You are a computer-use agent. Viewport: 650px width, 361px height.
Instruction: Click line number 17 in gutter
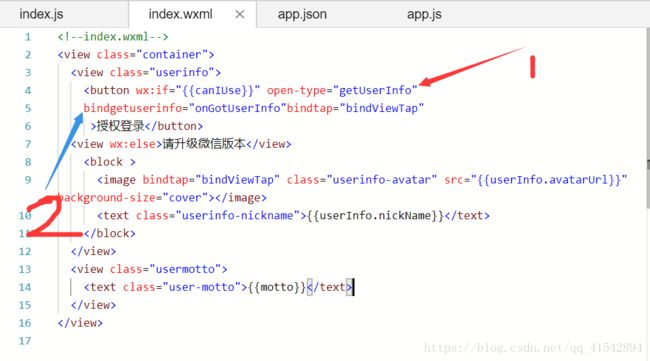[25, 341]
